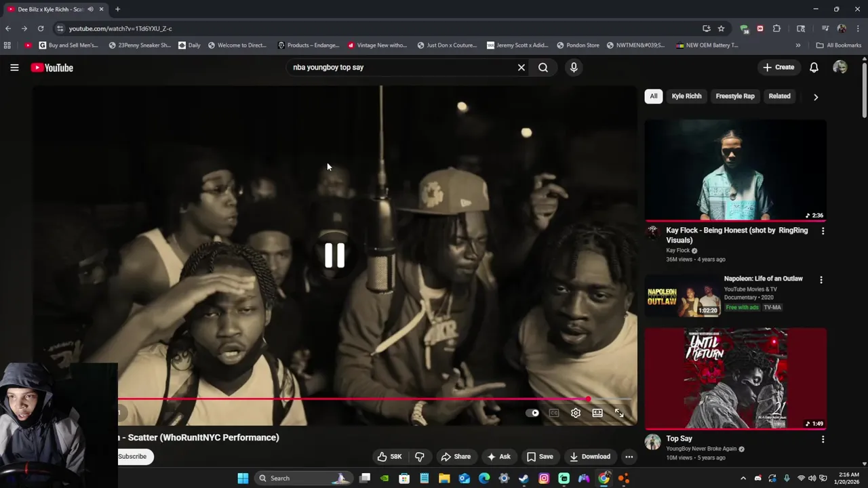This screenshot has height=488, width=868.
Task: Switch player to theater mode
Action: tap(597, 413)
